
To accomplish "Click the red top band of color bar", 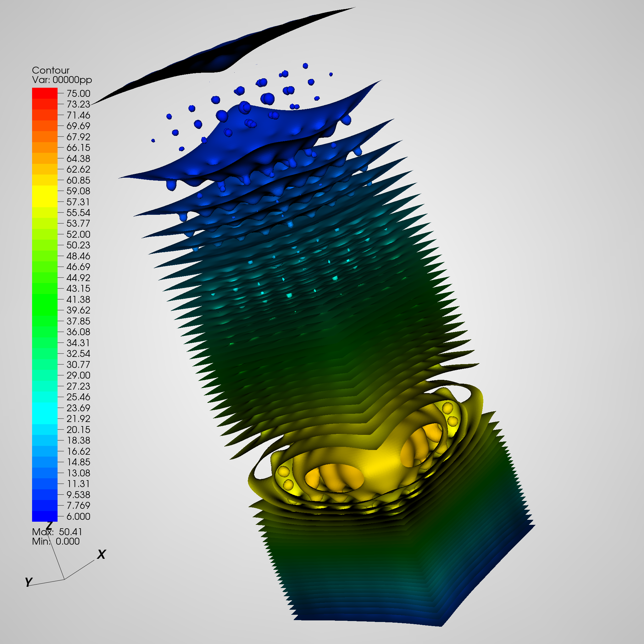I will click(45, 93).
